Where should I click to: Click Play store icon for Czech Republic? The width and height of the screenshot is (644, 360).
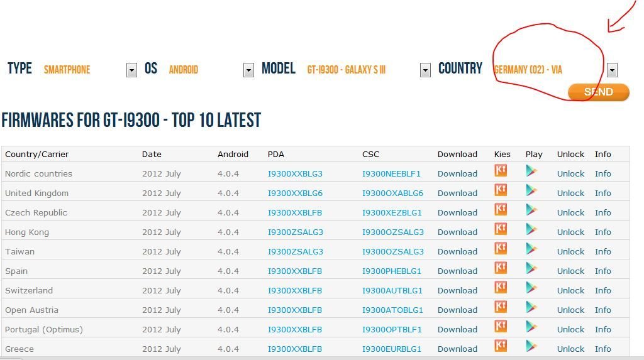pos(531,209)
